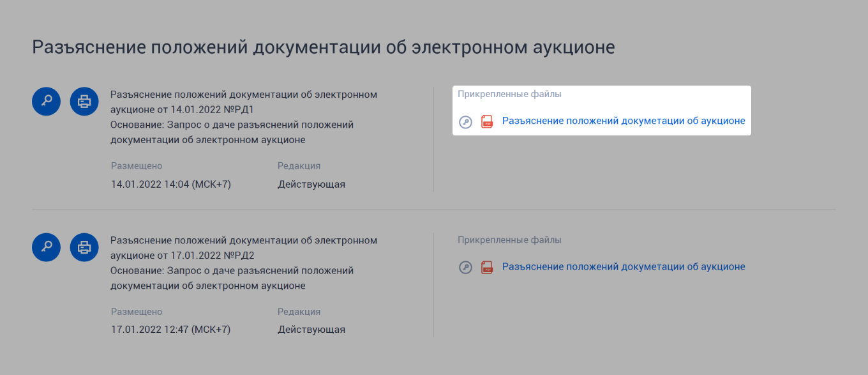Click the placement date 17.01.2022 12:47

tap(170, 329)
